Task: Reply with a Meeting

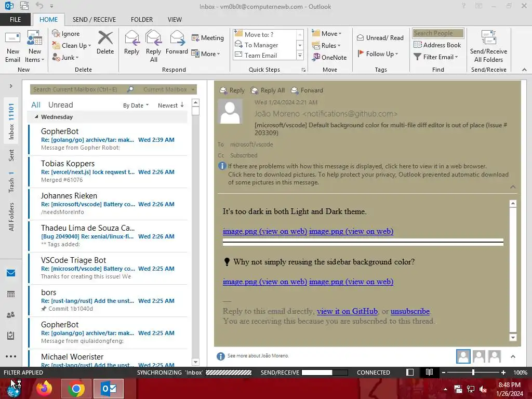Action: (x=208, y=37)
